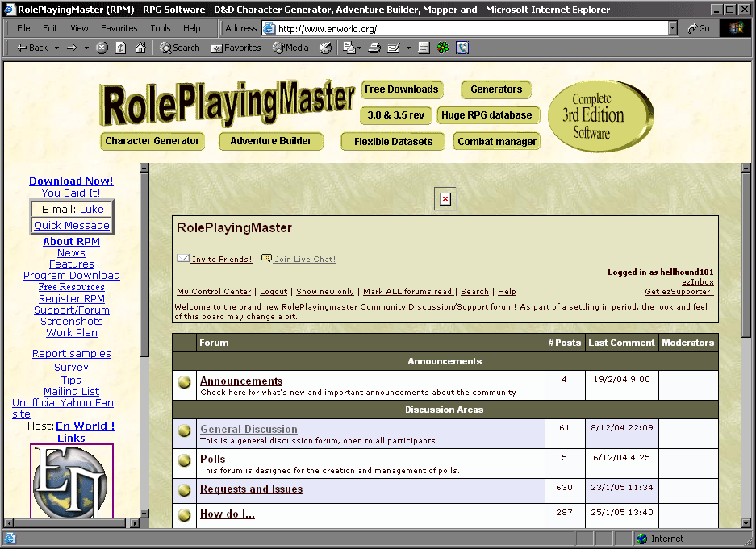Launch the ICQ flower icon
The height and width of the screenshot is (549, 756).
click(443, 48)
